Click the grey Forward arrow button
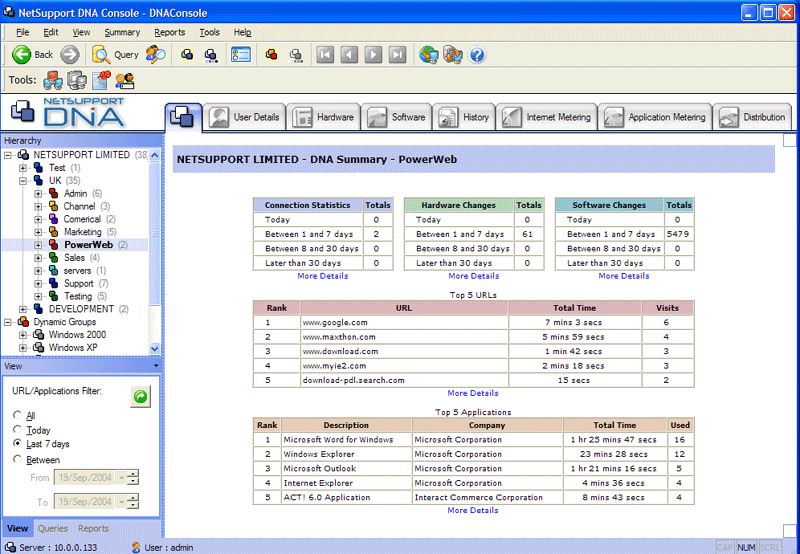 pos(70,55)
